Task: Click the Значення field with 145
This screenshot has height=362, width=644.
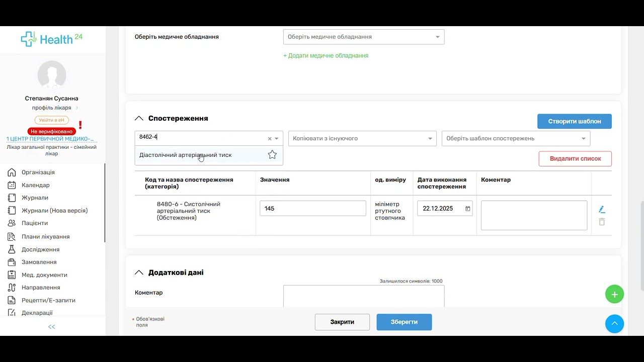Action: pyautogui.click(x=313, y=208)
